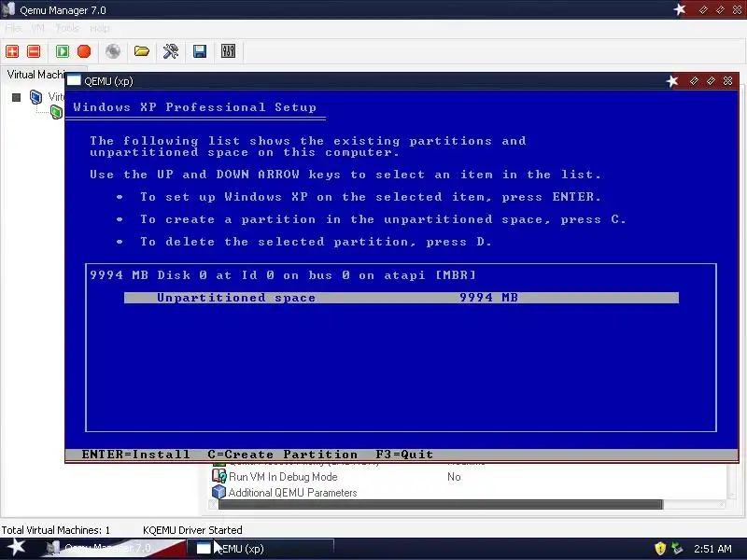Click the KQEMU Driver Started status text
747x560 pixels.
coord(192,530)
